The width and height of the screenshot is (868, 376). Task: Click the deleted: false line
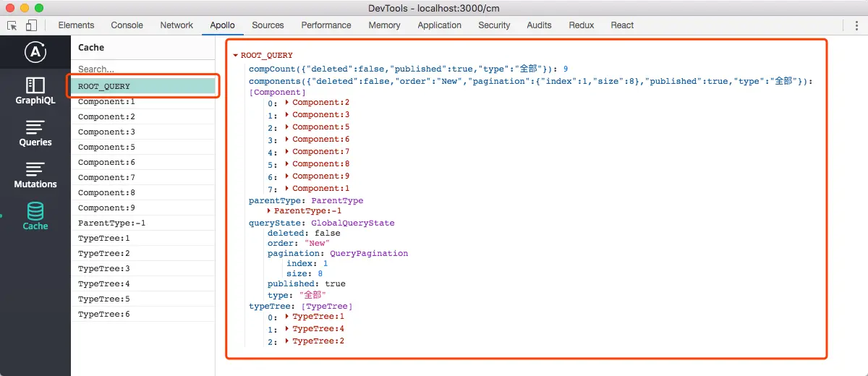tap(304, 234)
